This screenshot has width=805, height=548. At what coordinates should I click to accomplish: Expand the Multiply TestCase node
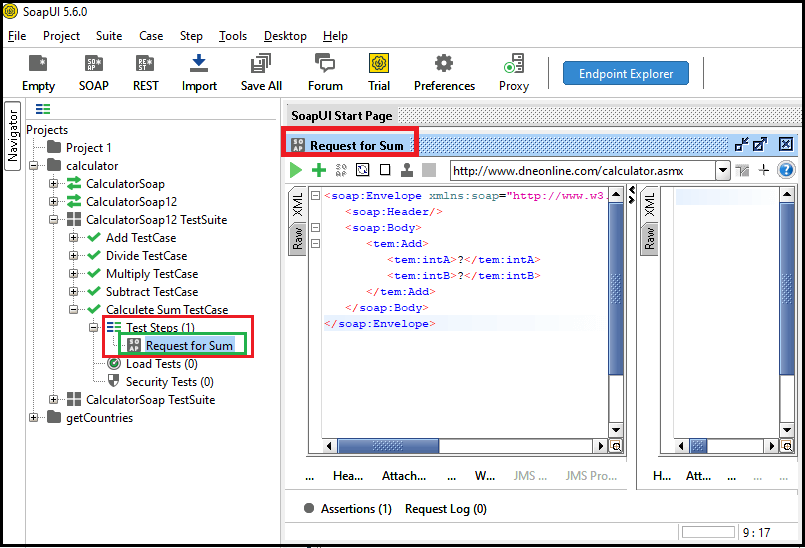point(73,273)
